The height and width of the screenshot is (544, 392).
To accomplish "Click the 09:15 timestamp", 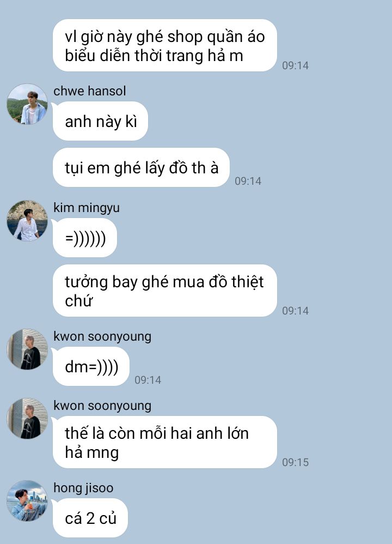I will click(x=295, y=462).
